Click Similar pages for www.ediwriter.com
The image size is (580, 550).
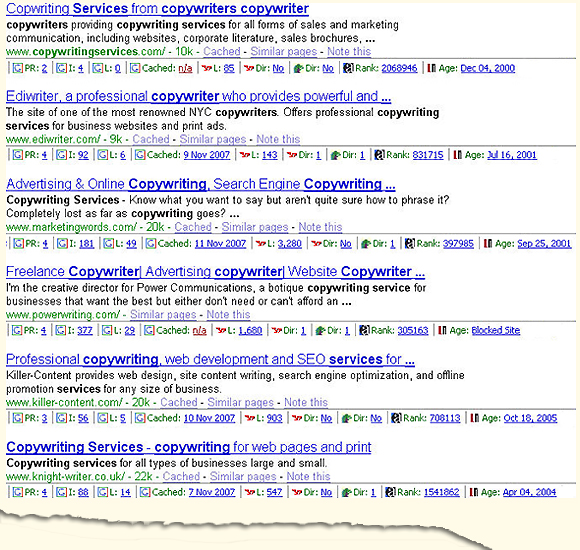tap(213, 139)
